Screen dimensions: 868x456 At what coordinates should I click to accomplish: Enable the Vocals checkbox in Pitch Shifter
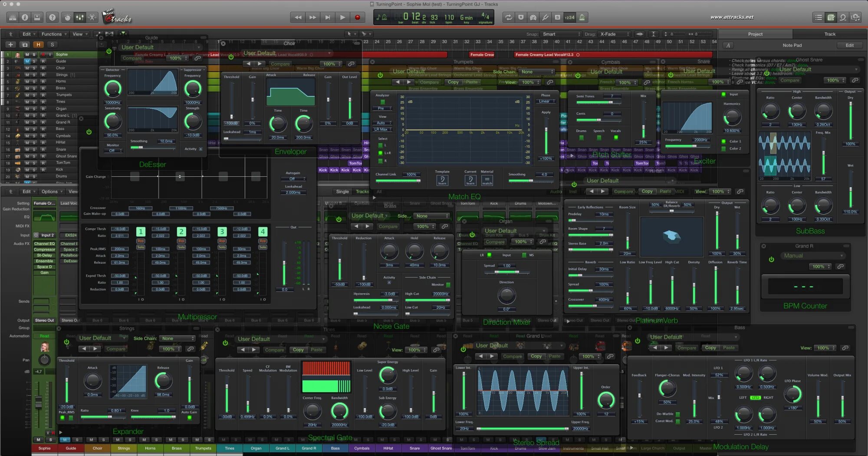[616, 138]
